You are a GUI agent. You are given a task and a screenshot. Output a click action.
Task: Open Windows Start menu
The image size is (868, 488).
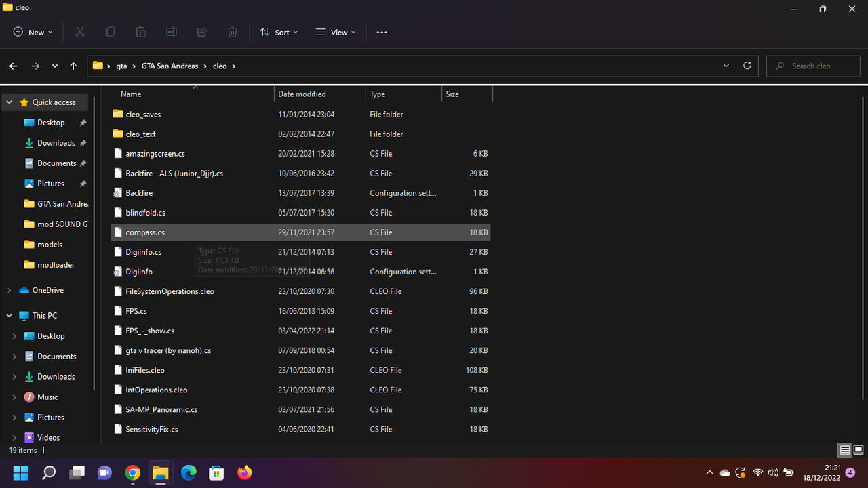coord(21,472)
